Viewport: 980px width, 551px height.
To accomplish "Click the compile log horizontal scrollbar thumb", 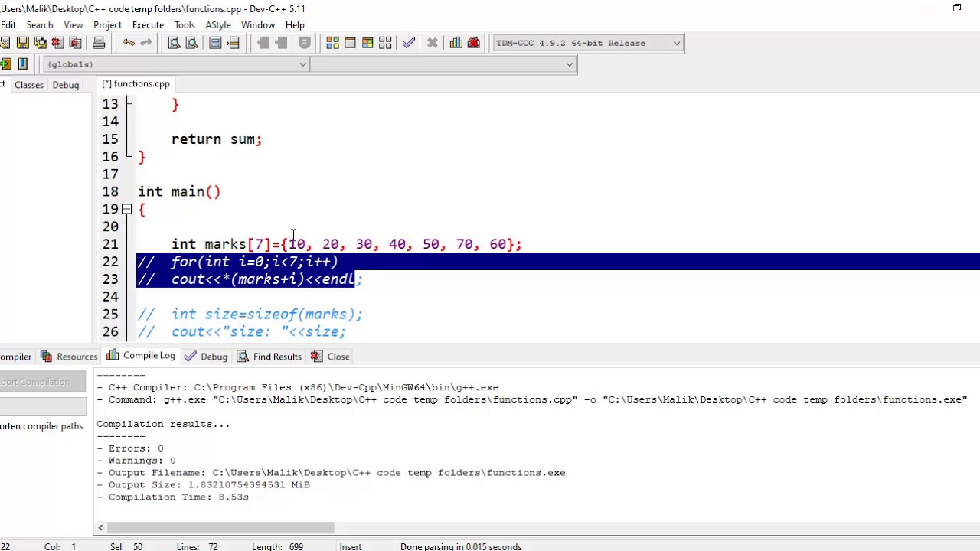I will click(x=220, y=527).
